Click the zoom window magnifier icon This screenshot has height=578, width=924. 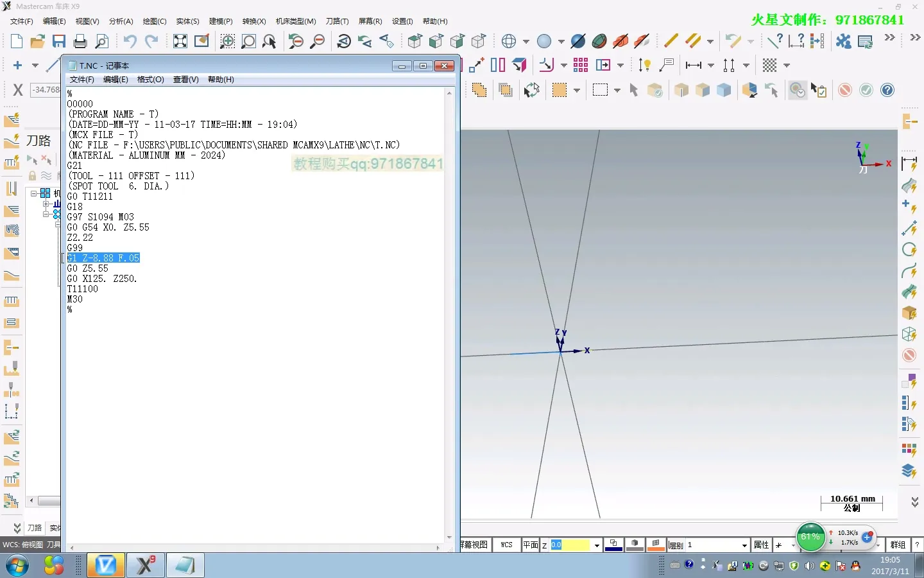227,42
